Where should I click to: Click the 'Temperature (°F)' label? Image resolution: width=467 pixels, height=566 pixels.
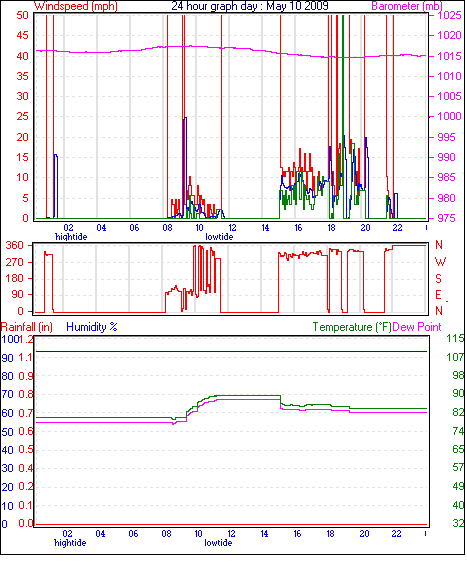(352, 327)
